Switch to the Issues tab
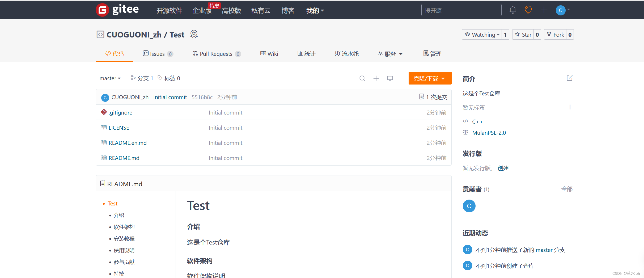 pyautogui.click(x=158, y=54)
